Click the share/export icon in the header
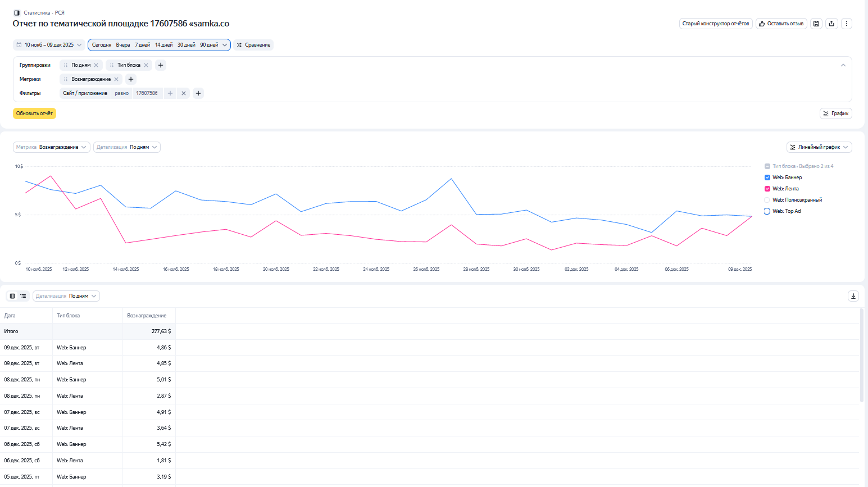 click(831, 24)
